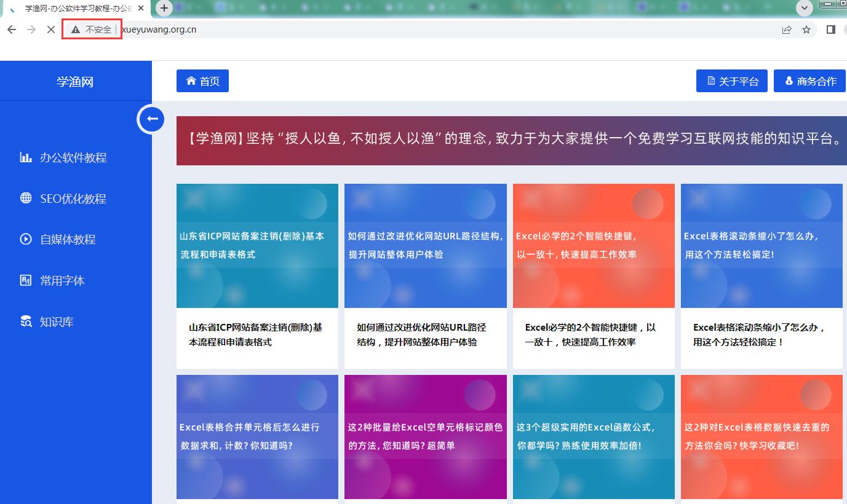Open the browser side panel icon

pyautogui.click(x=831, y=30)
